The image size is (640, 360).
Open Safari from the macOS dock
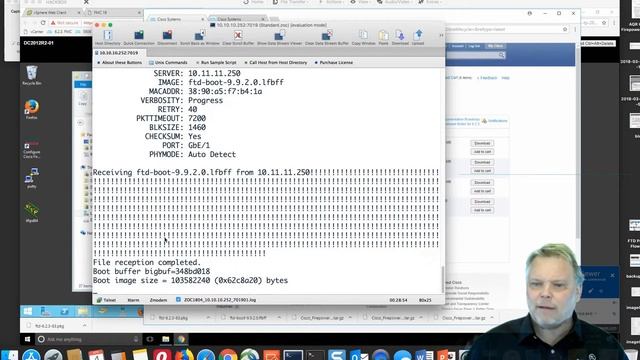coord(206,355)
